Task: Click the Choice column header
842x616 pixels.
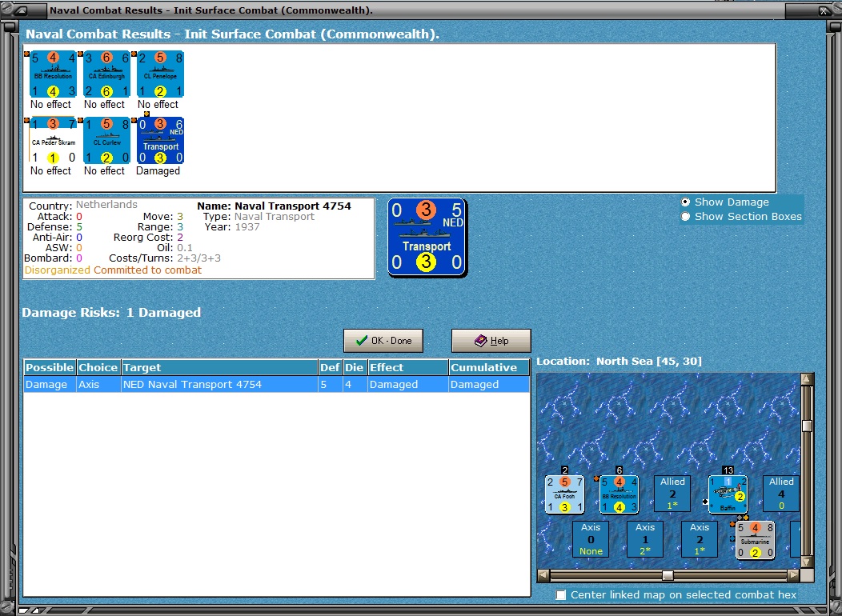Action: click(98, 367)
